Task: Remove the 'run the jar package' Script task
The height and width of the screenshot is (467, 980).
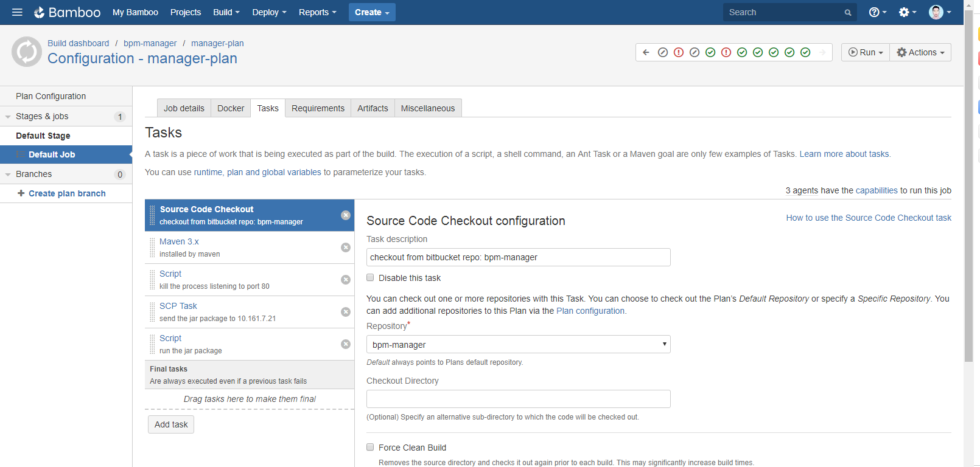Action: (x=346, y=344)
